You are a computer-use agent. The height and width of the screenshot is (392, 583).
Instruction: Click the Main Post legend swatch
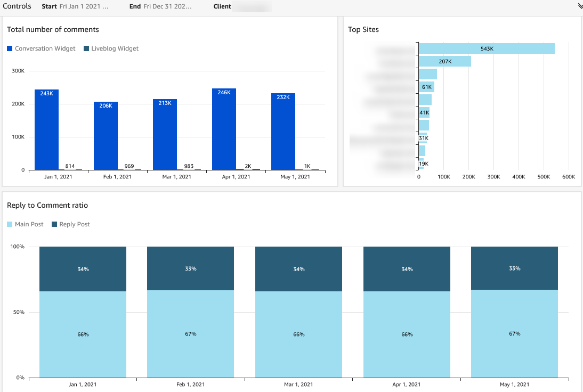pyautogui.click(x=10, y=224)
